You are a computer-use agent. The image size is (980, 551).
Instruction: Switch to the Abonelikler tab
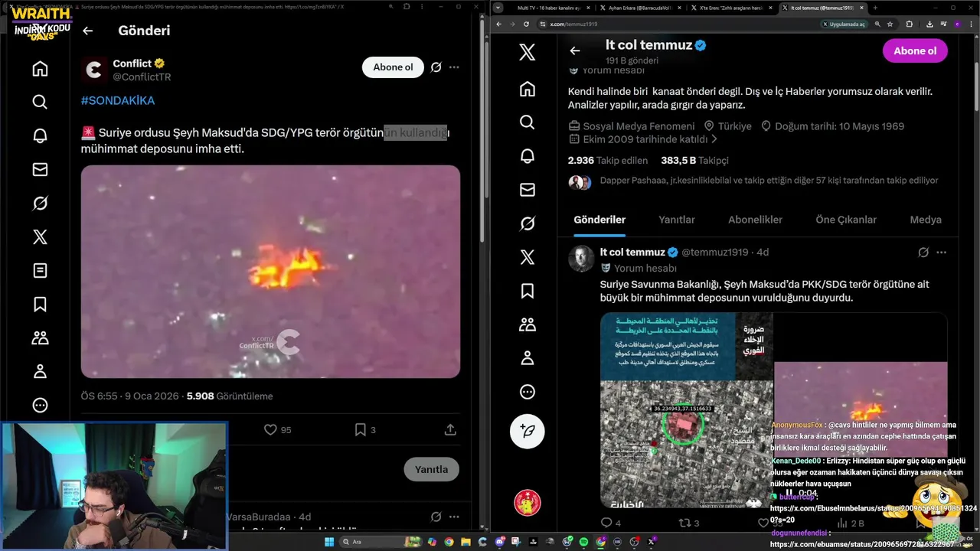pos(755,220)
